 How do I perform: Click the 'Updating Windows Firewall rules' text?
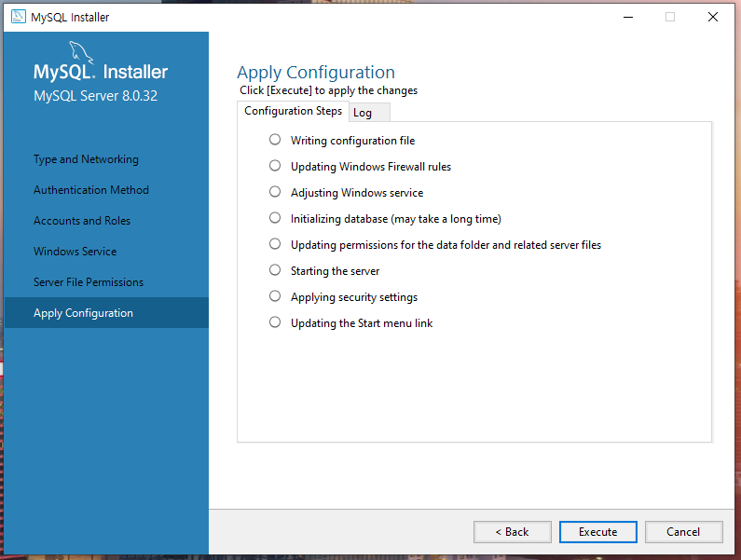point(371,167)
